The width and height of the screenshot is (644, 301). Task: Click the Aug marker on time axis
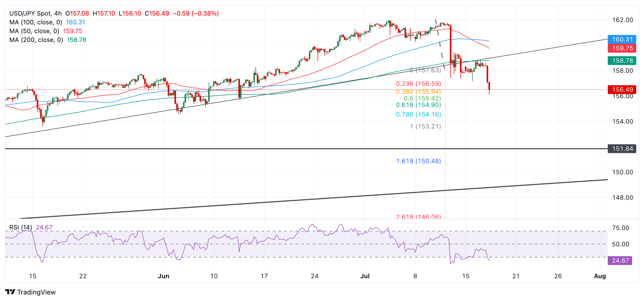(x=600, y=276)
